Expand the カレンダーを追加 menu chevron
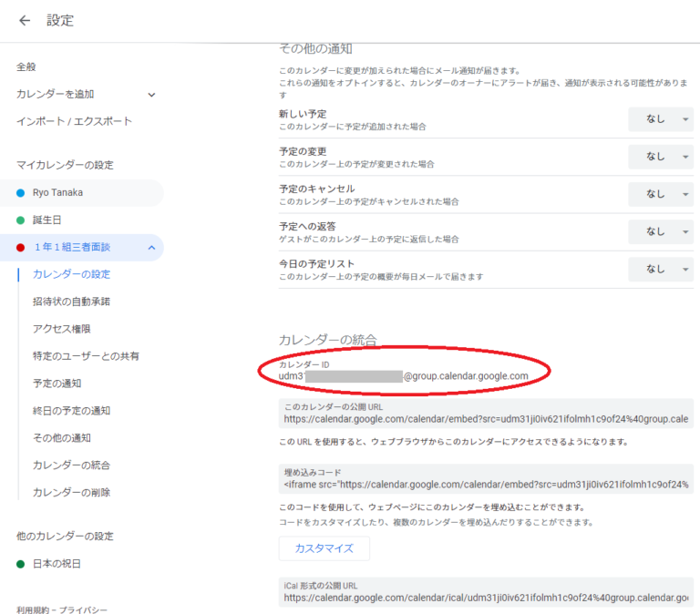Image resolution: width=700 pixels, height=614 pixels. click(x=151, y=94)
